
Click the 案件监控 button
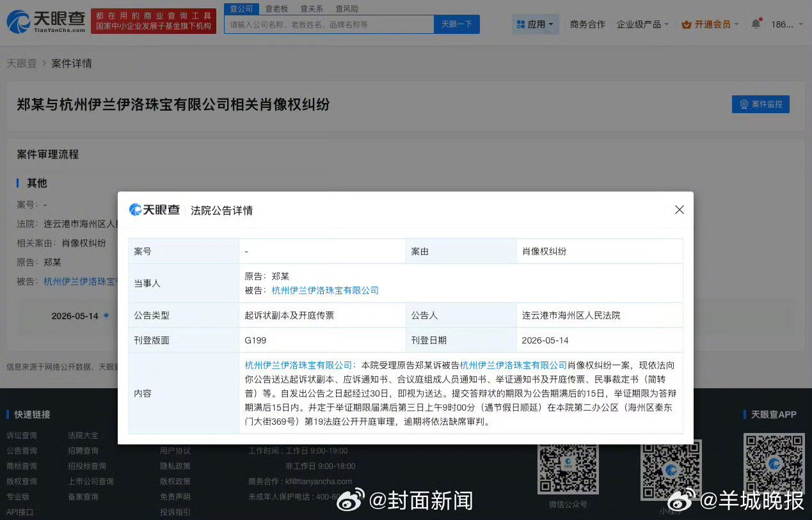pyautogui.click(x=760, y=104)
